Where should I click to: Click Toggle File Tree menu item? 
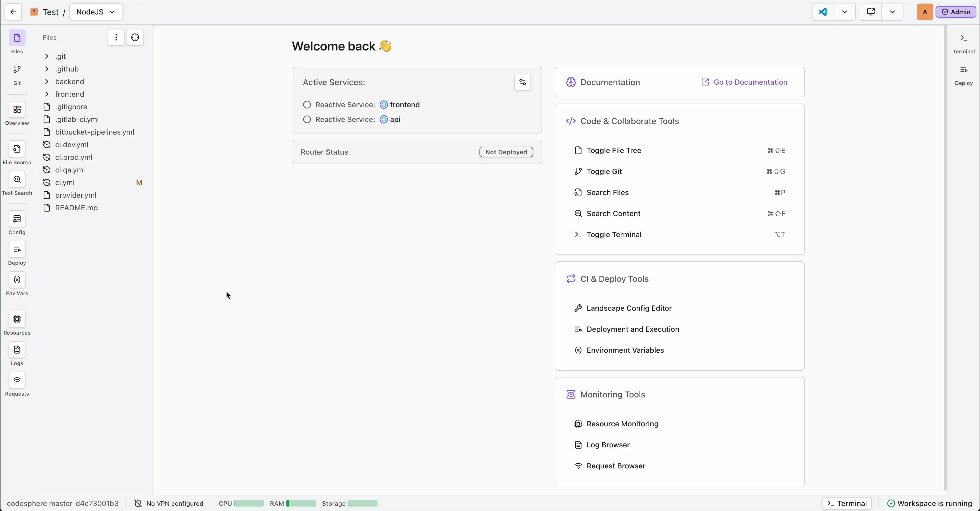point(680,150)
